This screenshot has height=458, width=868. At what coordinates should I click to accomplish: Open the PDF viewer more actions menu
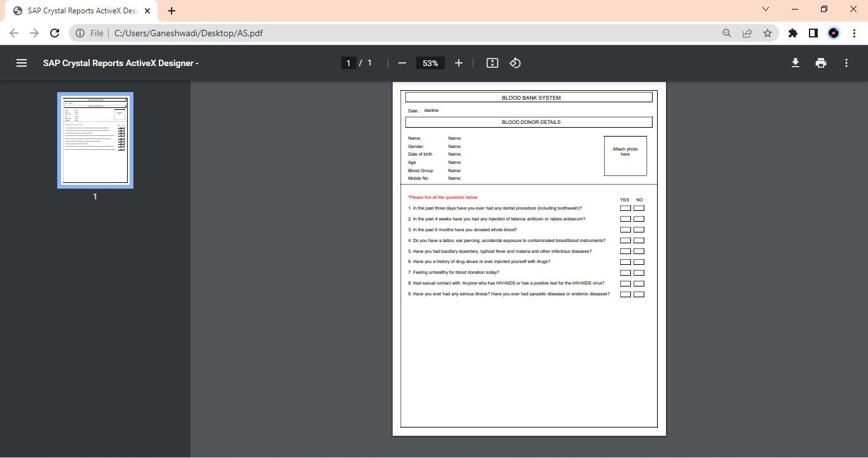pyautogui.click(x=846, y=63)
